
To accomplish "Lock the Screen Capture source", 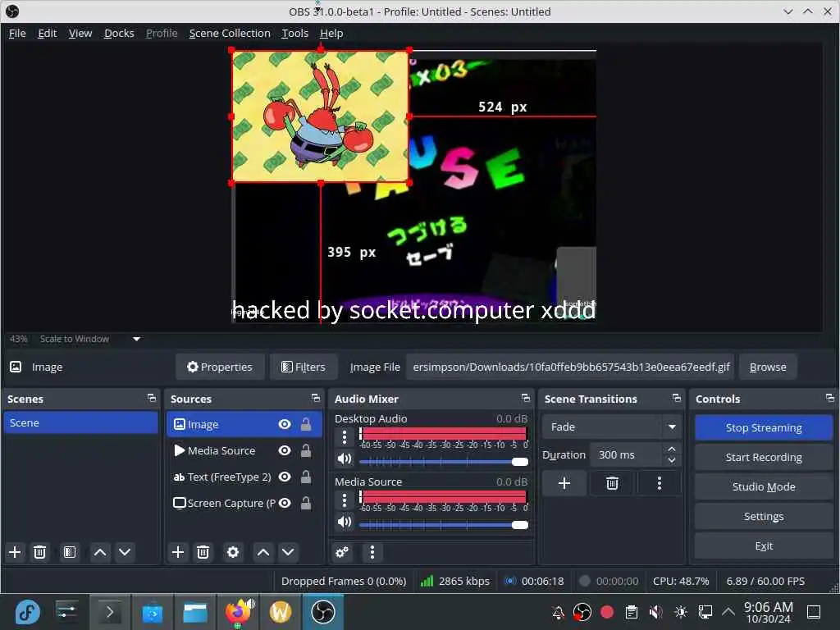I will point(306,503).
